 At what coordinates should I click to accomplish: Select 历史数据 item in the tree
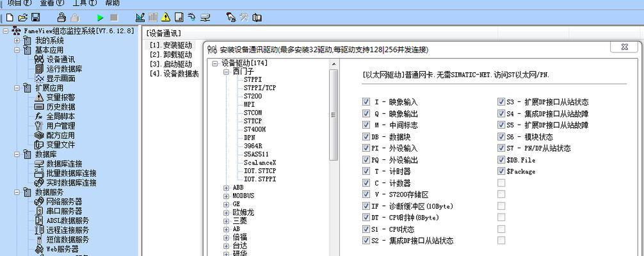[60, 107]
